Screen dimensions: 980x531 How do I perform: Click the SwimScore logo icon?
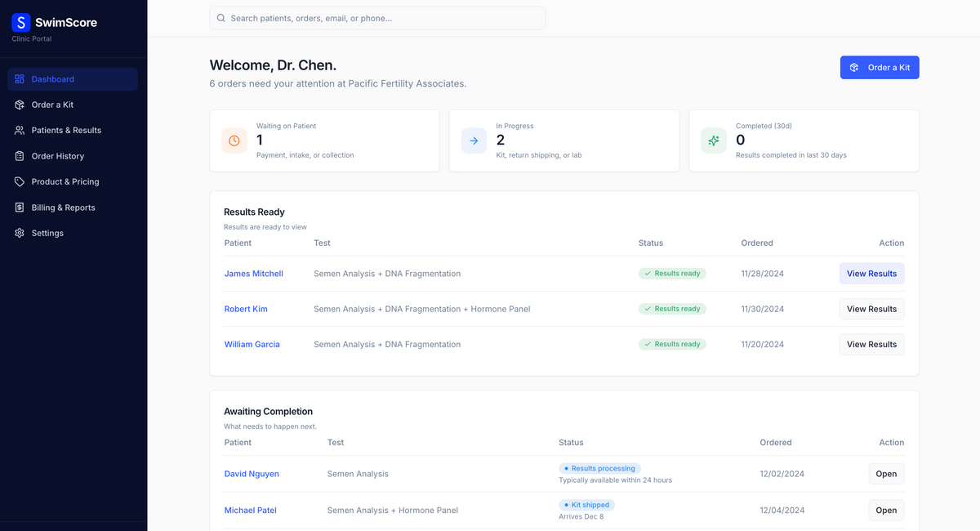pyautogui.click(x=21, y=23)
